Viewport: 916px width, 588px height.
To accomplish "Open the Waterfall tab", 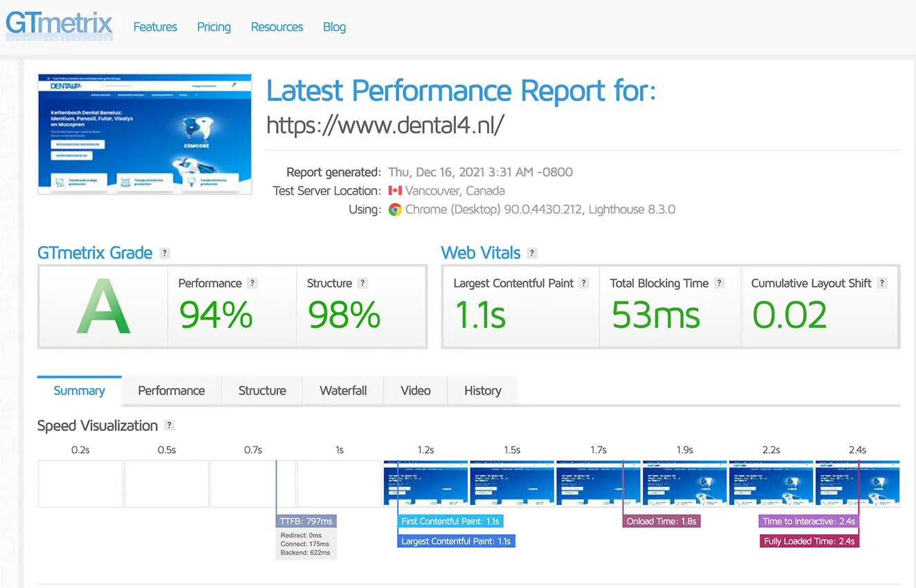I will coord(343,391).
